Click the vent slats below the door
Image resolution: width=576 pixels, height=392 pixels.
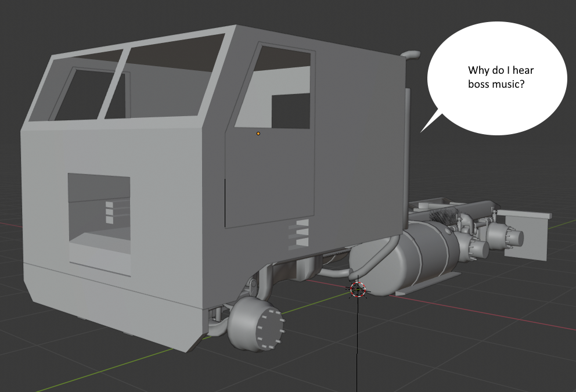(298, 235)
